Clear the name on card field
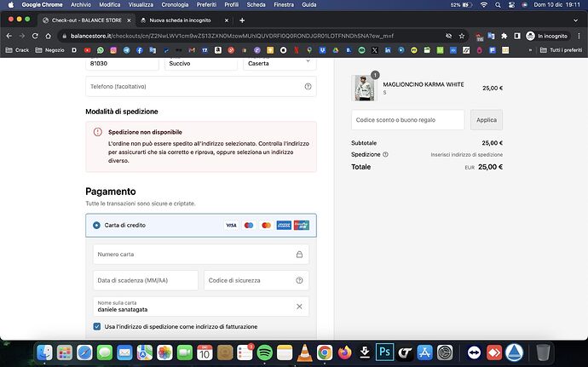The image size is (588, 367). click(299, 307)
